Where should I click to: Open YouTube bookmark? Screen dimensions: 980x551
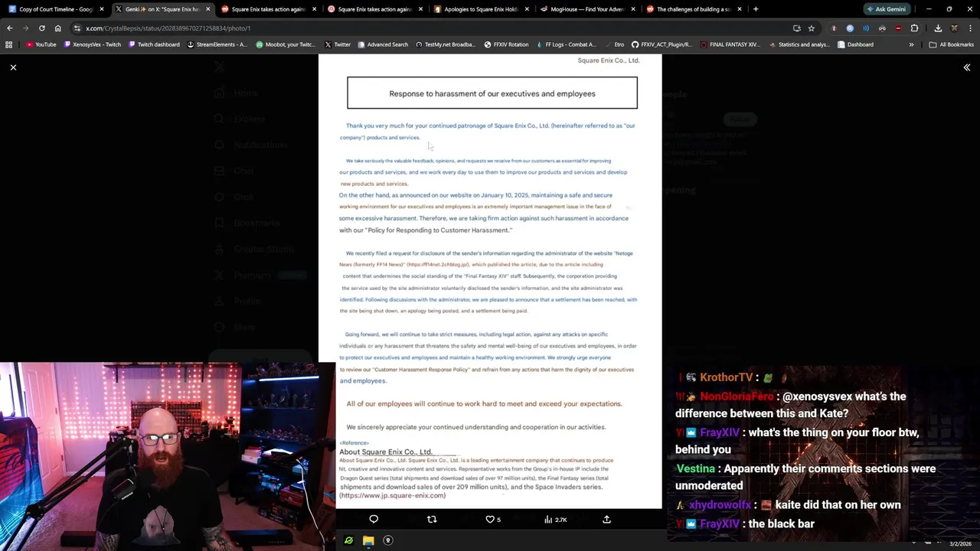coord(41,44)
